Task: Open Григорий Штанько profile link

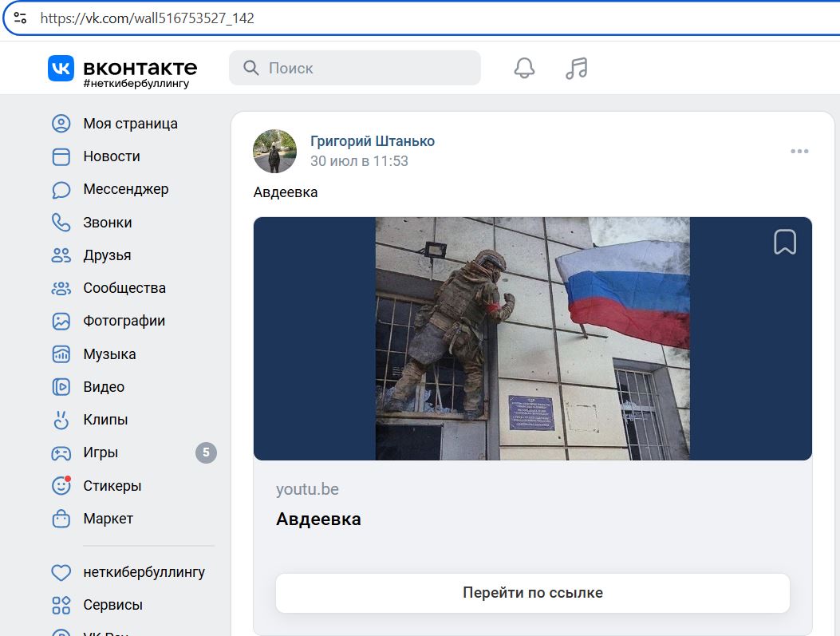Action: click(x=373, y=141)
